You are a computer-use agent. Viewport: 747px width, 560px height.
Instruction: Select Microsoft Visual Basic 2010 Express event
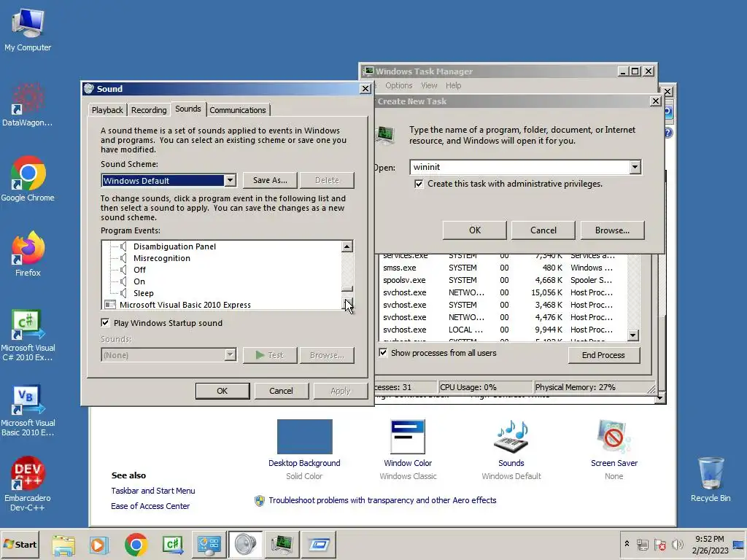click(185, 305)
